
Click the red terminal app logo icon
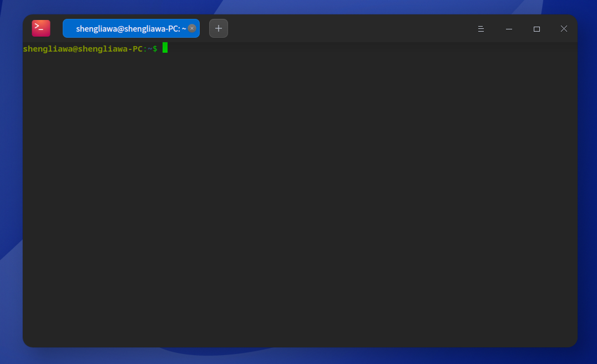tap(41, 28)
